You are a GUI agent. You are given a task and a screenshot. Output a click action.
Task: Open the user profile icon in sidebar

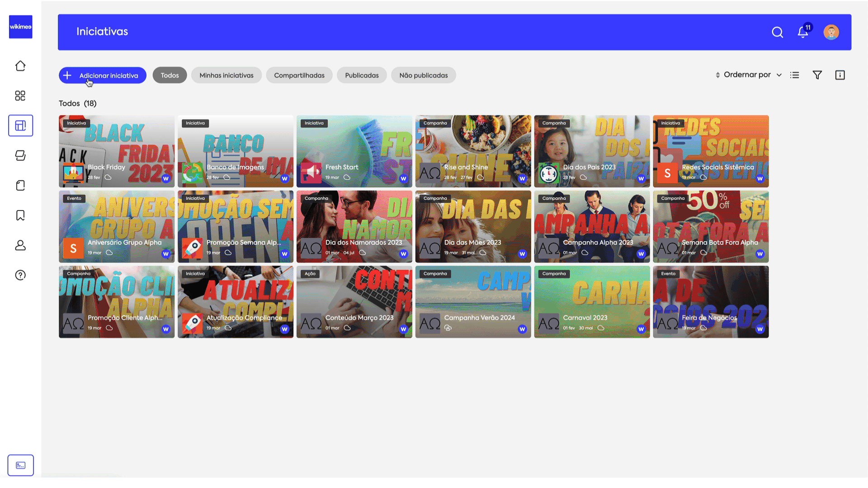pyautogui.click(x=20, y=245)
